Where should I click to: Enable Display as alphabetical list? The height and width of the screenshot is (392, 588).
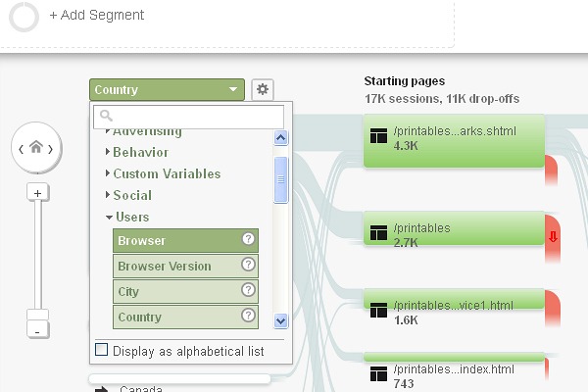click(102, 349)
